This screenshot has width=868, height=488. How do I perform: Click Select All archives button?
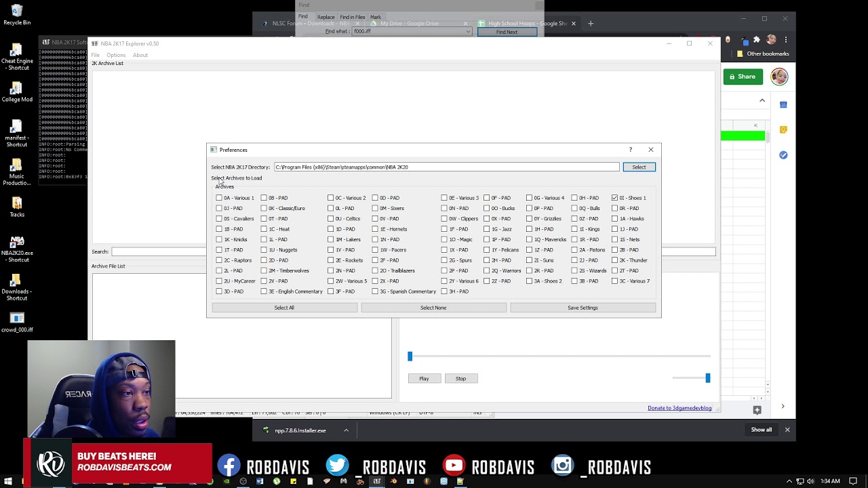coord(284,308)
